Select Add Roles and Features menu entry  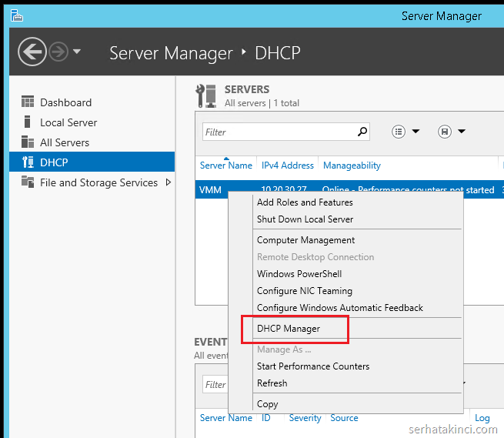coord(305,202)
